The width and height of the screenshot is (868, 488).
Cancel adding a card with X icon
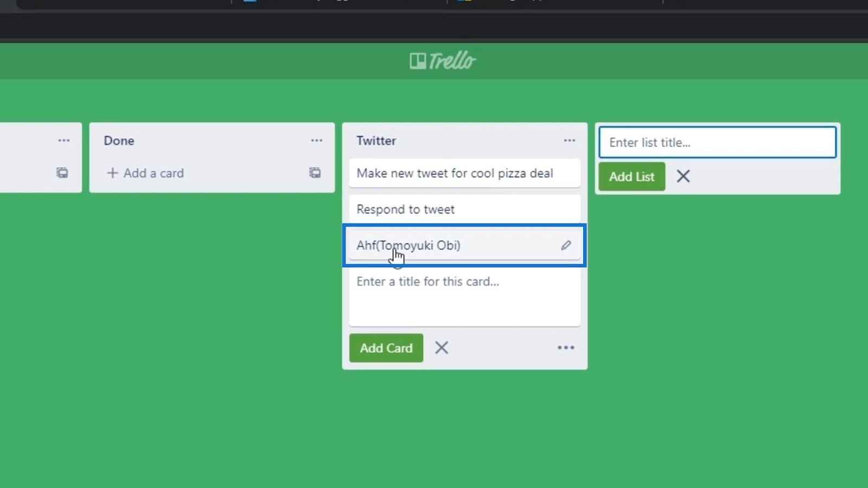point(442,348)
